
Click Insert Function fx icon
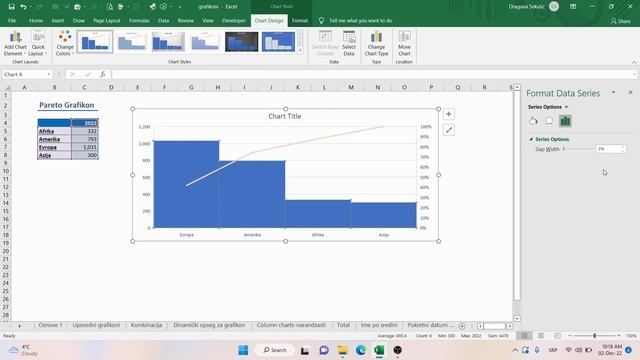pos(103,74)
